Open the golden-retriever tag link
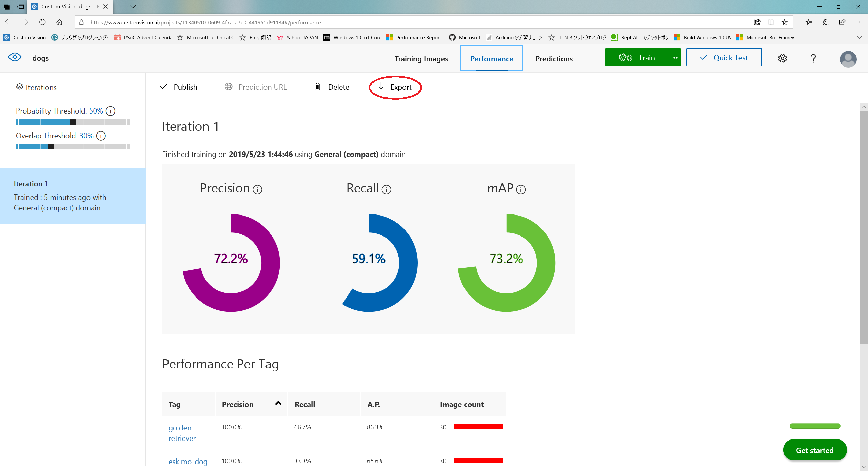Screen dimensions: 868x471 pyautogui.click(x=182, y=433)
